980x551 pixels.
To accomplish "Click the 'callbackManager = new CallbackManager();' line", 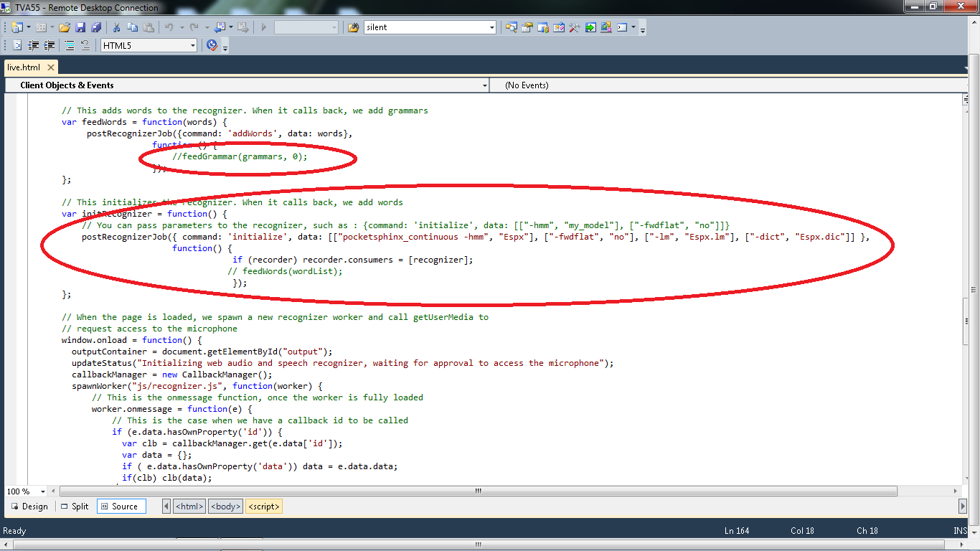I will (172, 375).
